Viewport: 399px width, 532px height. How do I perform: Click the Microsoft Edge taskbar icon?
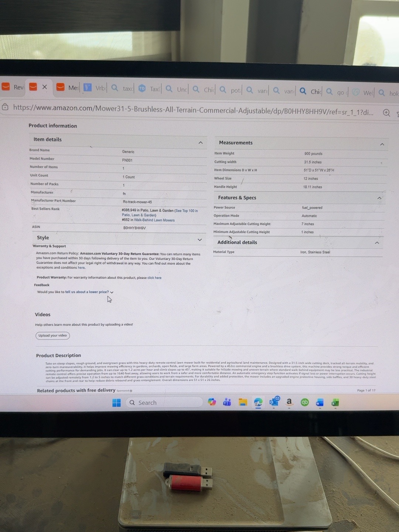[x=258, y=402]
